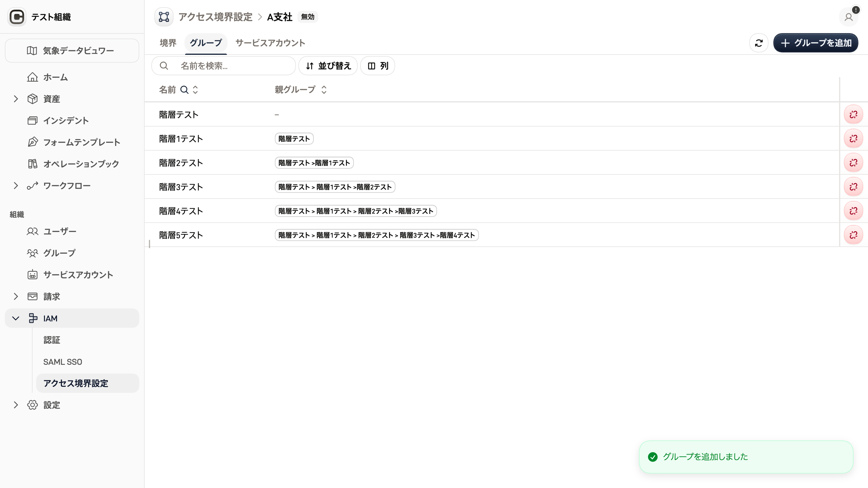
Task: Open 認証 under IAM
Action: coord(52,340)
